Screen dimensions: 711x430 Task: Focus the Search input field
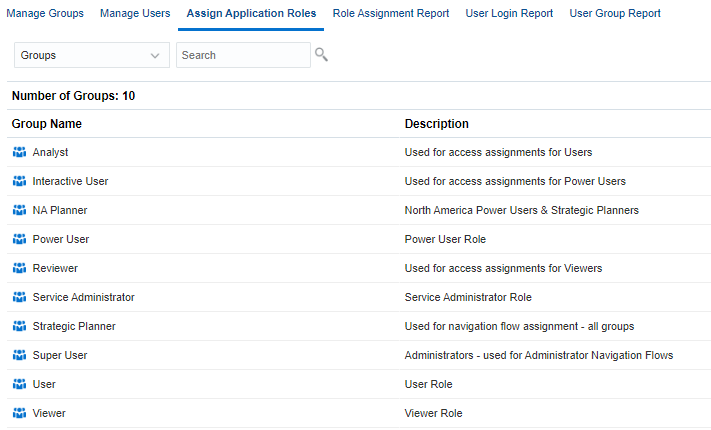(x=243, y=55)
